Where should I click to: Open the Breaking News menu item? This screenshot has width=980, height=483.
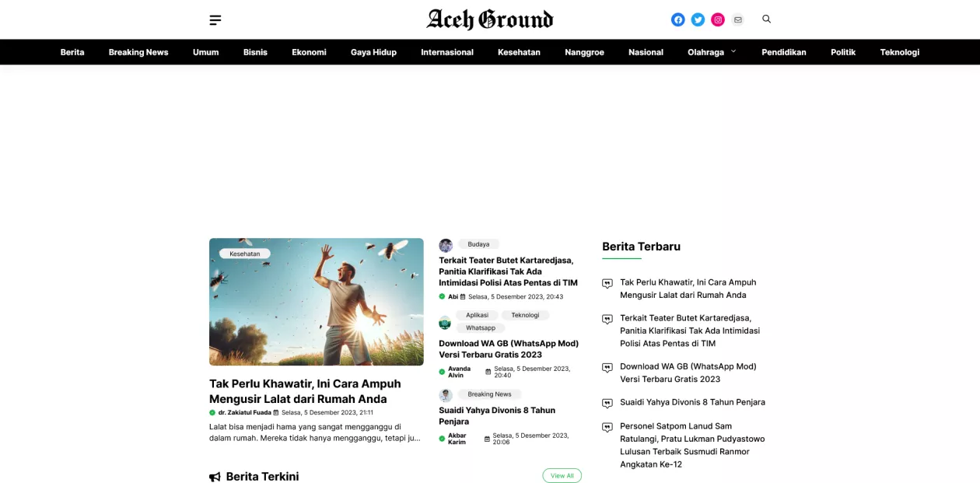(x=138, y=52)
